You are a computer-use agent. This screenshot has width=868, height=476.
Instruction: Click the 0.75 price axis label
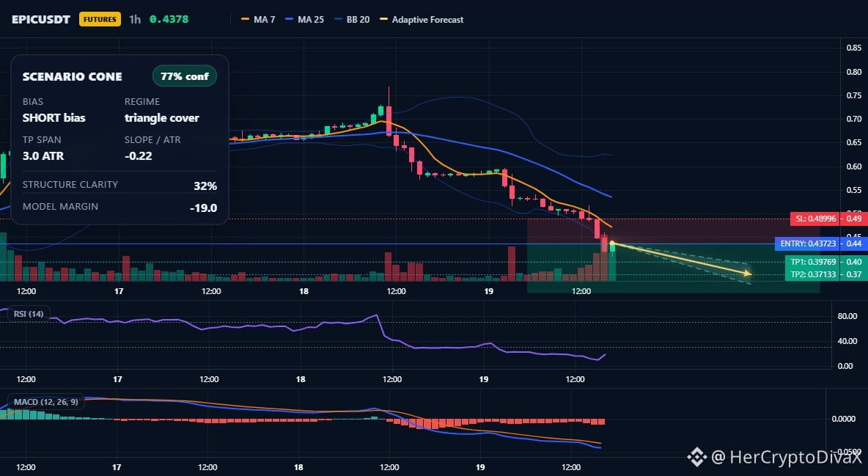[x=853, y=95]
